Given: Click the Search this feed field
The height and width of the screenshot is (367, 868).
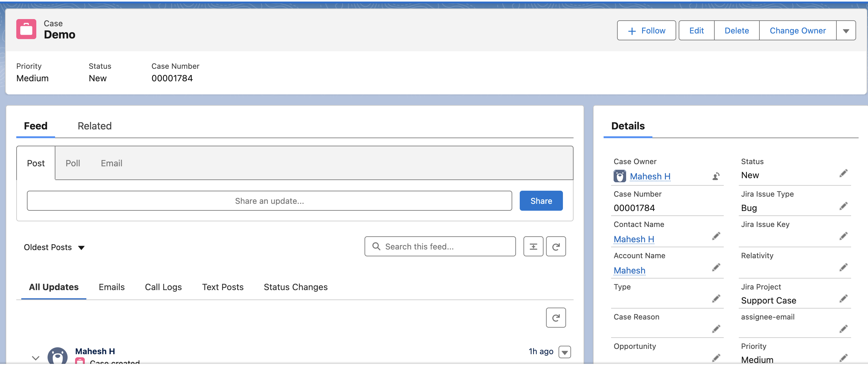Looking at the screenshot, I should (440, 246).
